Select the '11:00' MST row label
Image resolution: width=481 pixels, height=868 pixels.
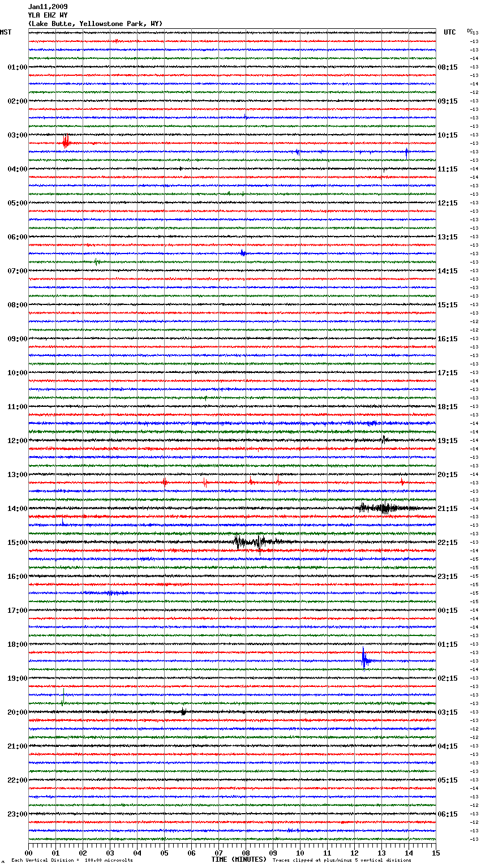click(17, 407)
